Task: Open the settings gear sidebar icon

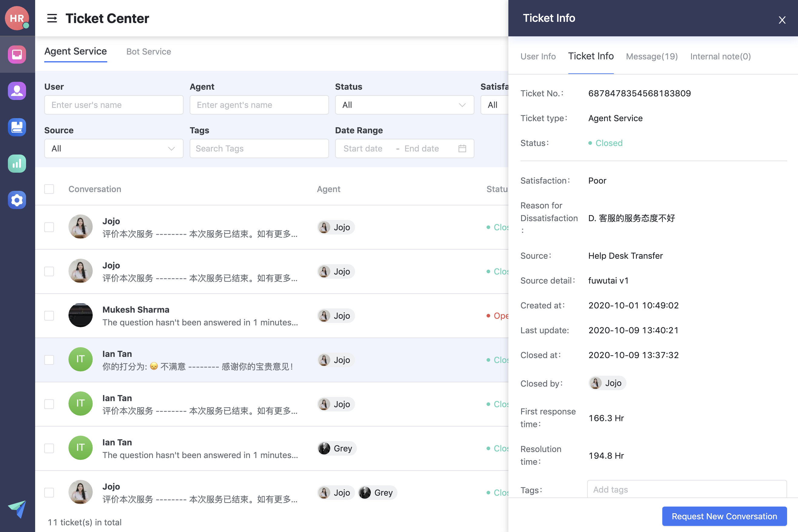Action: pyautogui.click(x=17, y=200)
